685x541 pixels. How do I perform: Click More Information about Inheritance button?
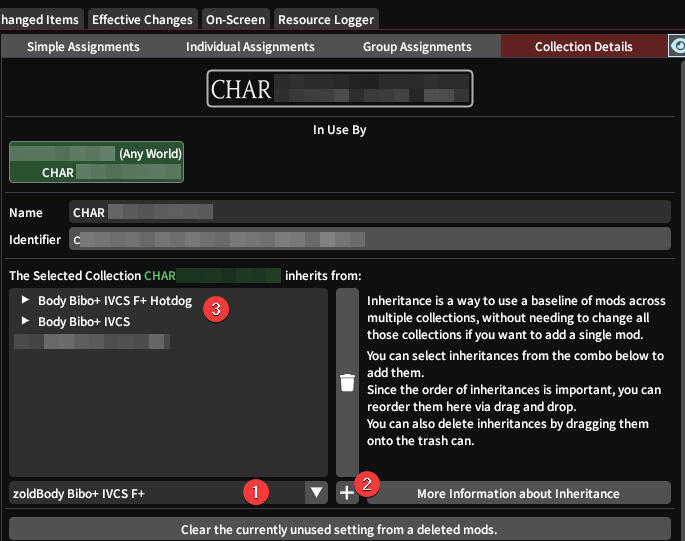point(518,493)
